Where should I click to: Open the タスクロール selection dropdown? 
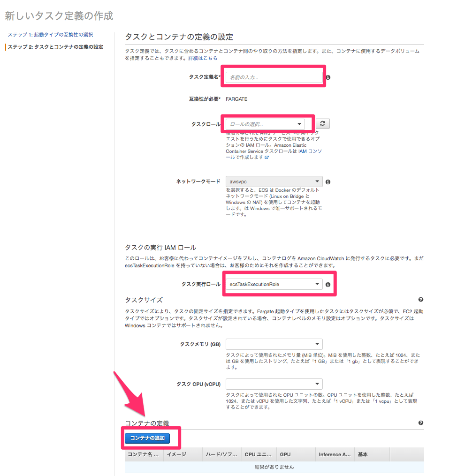coord(265,124)
